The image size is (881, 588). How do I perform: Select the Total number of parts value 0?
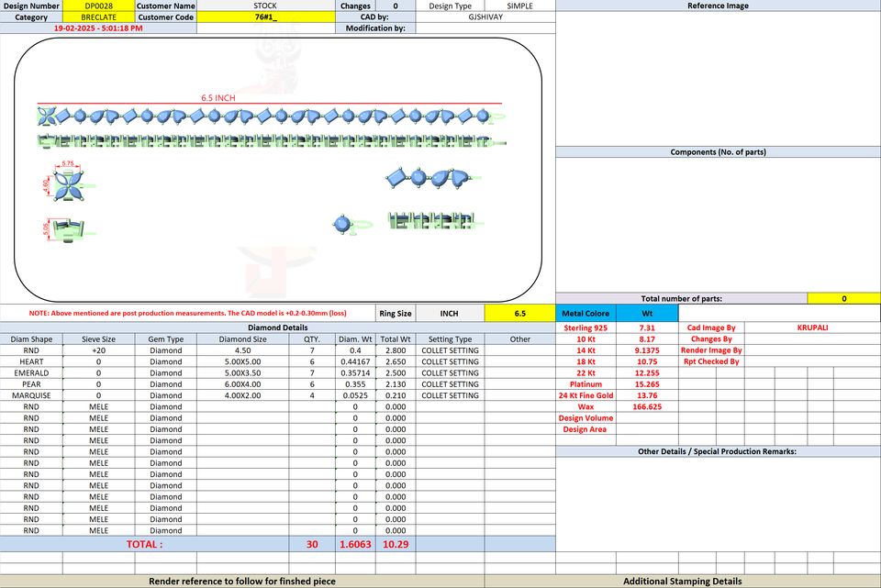[x=844, y=299]
